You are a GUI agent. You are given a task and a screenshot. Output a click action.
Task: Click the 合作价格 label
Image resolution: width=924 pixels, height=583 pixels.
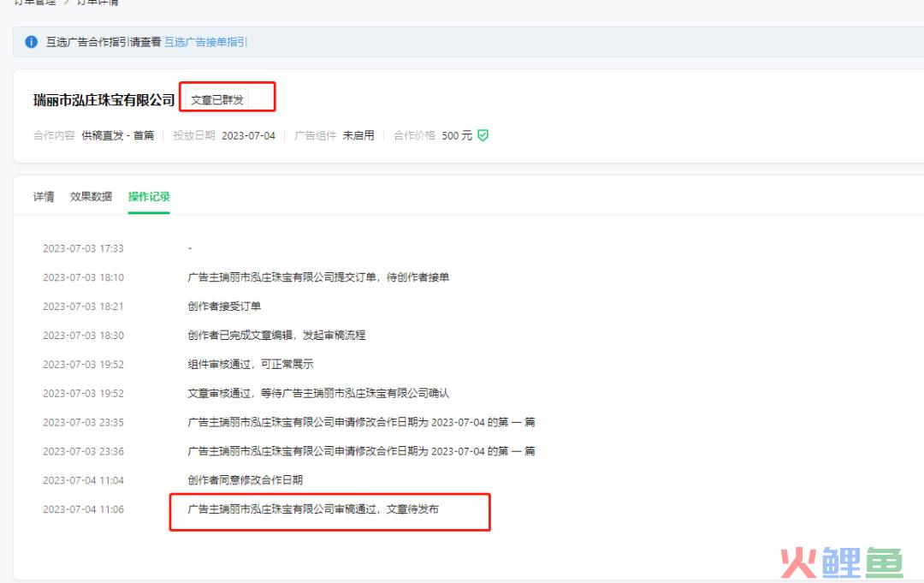[x=414, y=135]
